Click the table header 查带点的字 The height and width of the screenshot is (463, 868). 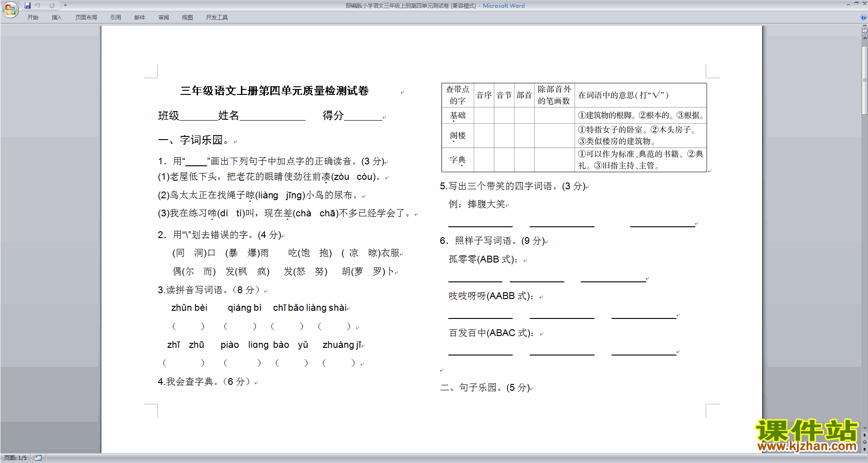click(458, 95)
